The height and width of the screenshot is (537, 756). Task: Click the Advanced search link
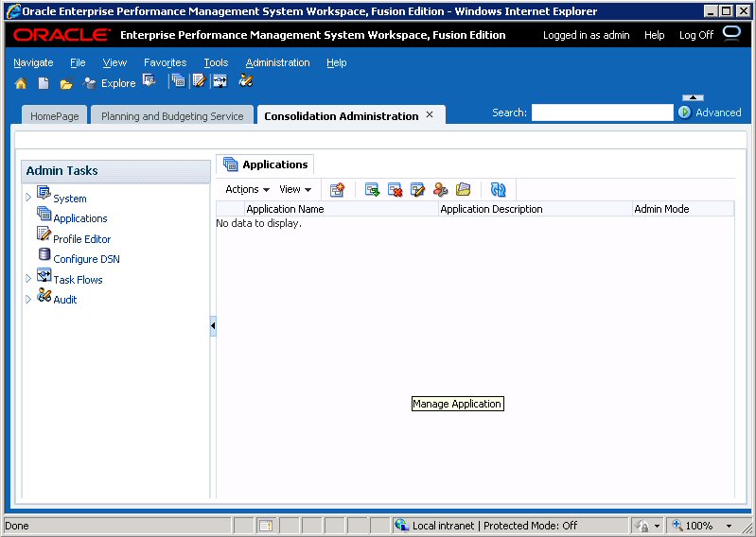click(718, 113)
